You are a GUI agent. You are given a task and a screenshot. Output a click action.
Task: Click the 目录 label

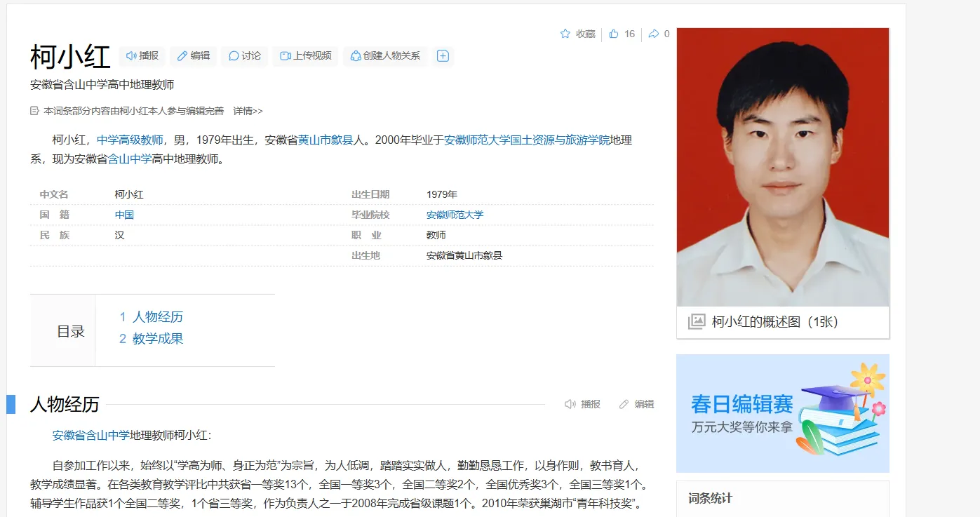click(x=71, y=332)
